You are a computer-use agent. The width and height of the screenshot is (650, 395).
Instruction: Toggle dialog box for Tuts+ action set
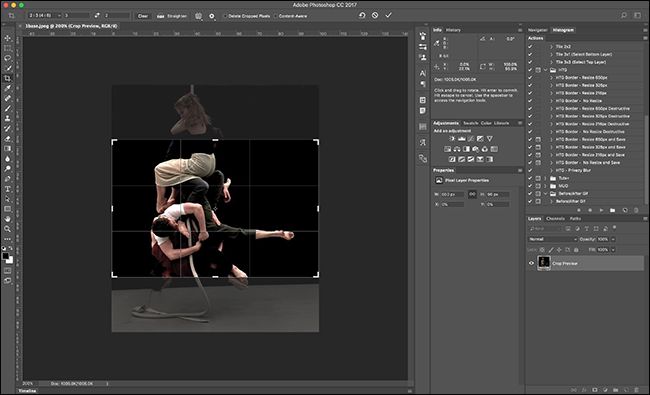coord(538,178)
